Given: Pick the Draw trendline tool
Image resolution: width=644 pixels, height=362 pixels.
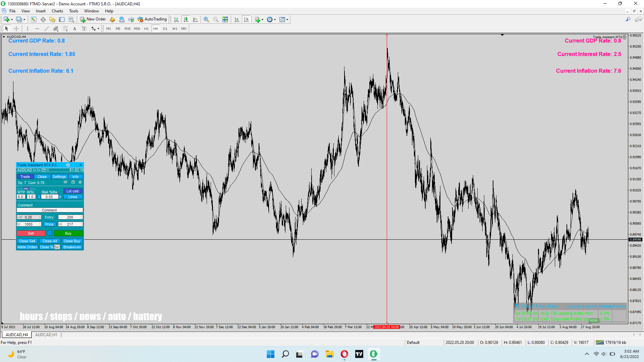Looking at the screenshot, I should (47, 29).
